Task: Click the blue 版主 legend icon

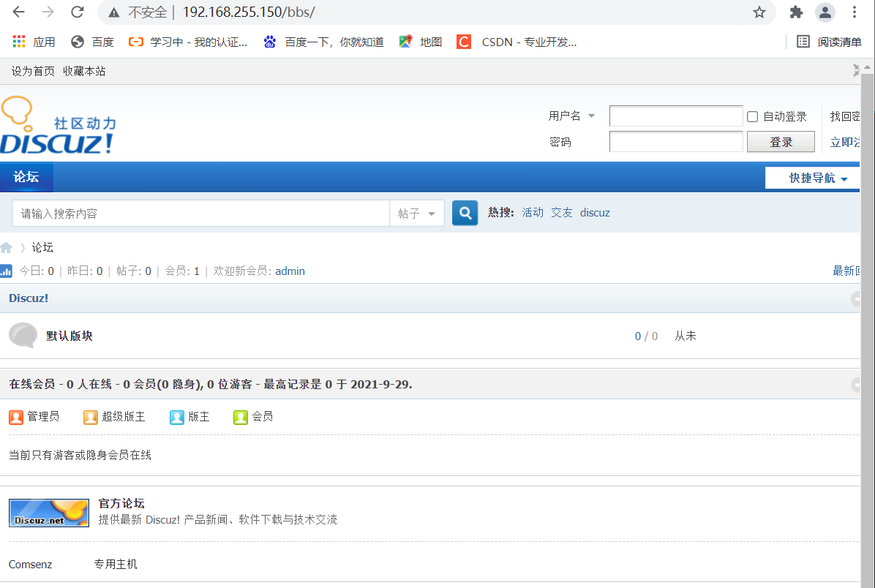Action: [177, 418]
